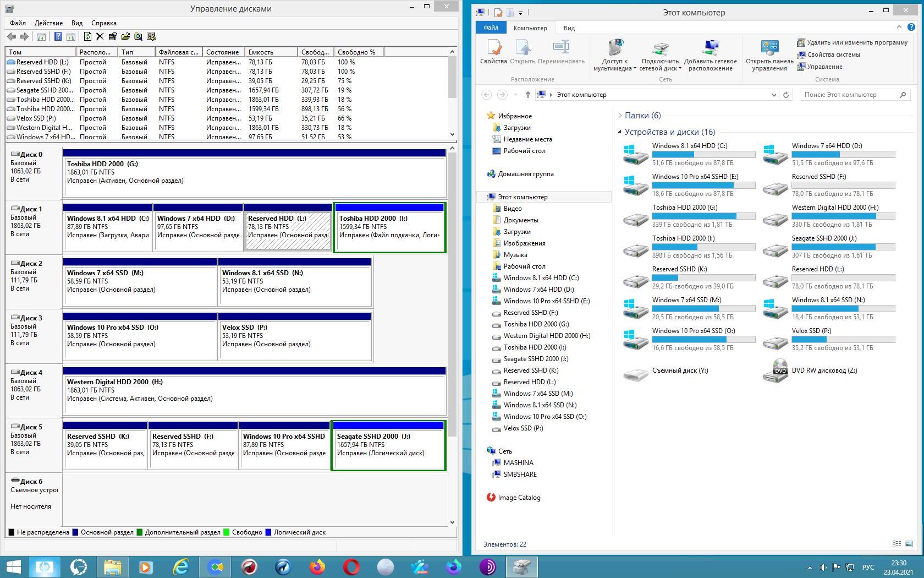Open the quick access toolbar customize dropdown

click(520, 12)
